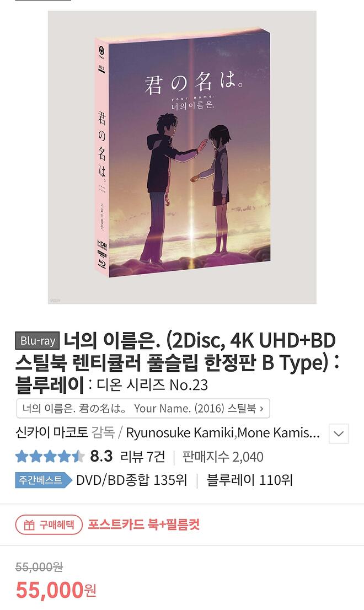This screenshot has height=610, width=364.
Task: Select cast member Ryunosuke Kamiki
Action: coord(180,432)
